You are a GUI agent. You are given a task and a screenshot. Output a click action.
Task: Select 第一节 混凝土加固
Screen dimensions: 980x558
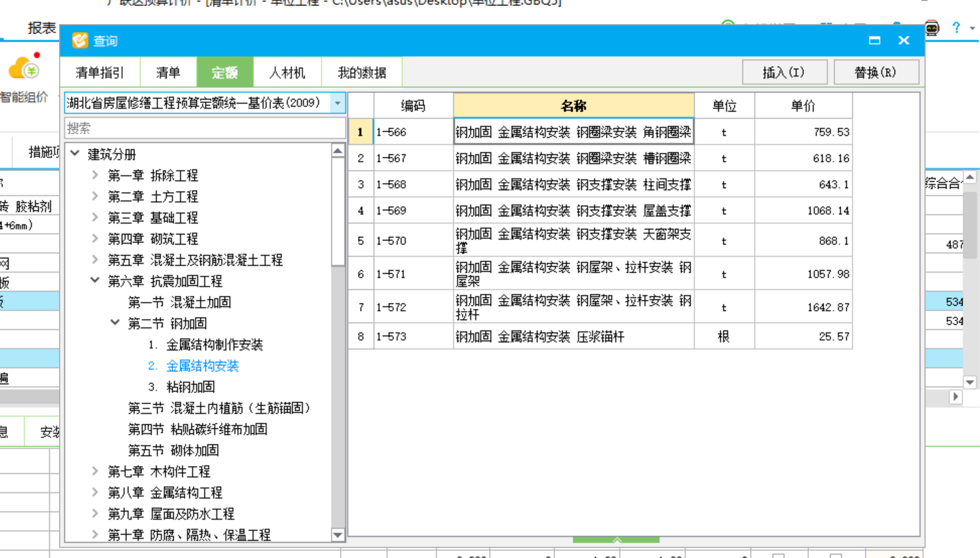[x=179, y=302]
